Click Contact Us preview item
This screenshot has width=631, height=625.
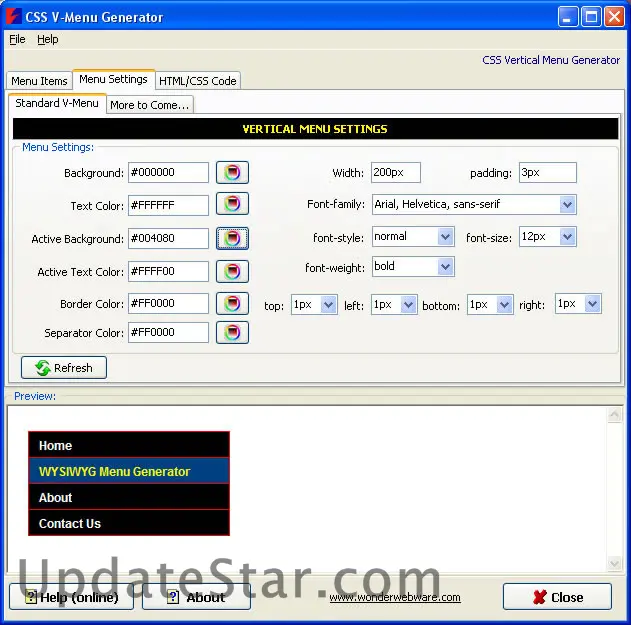click(129, 523)
